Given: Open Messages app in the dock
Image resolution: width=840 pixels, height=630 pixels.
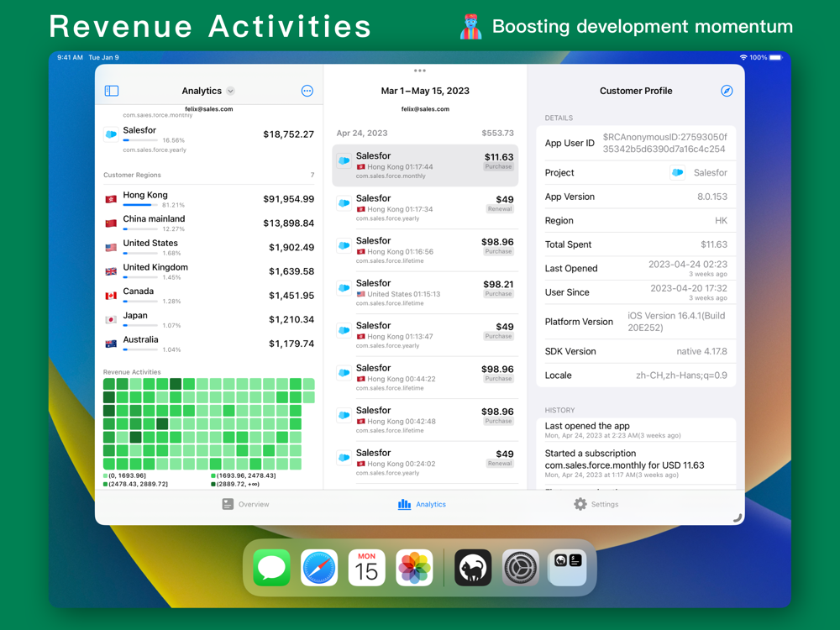Looking at the screenshot, I should click(271, 567).
